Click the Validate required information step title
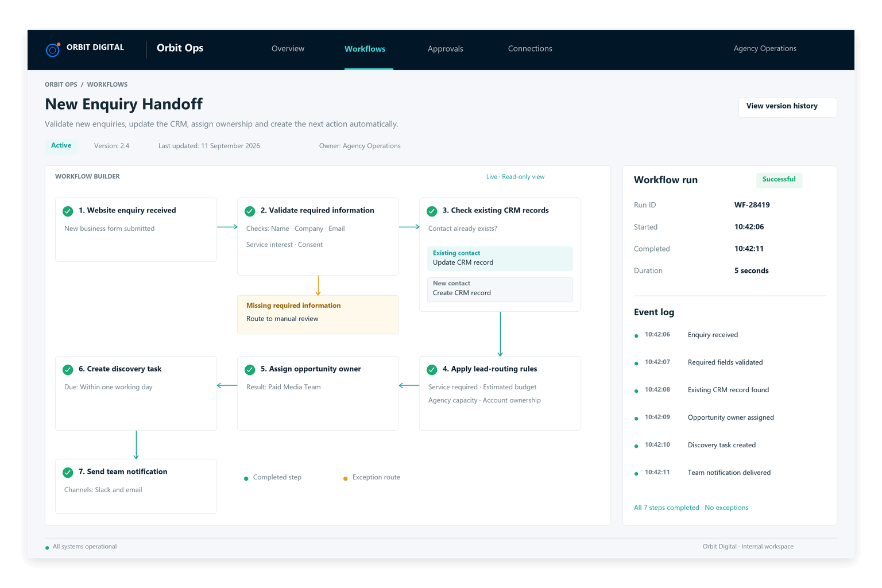 (317, 211)
